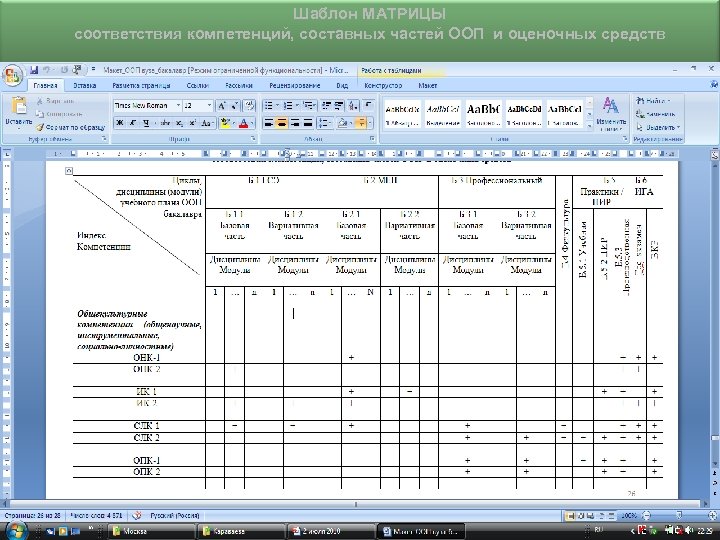Image resolution: width=720 pixels, height=540 pixels.
Task: Switch to the Ссылки ribbon tab
Action: coord(197,85)
